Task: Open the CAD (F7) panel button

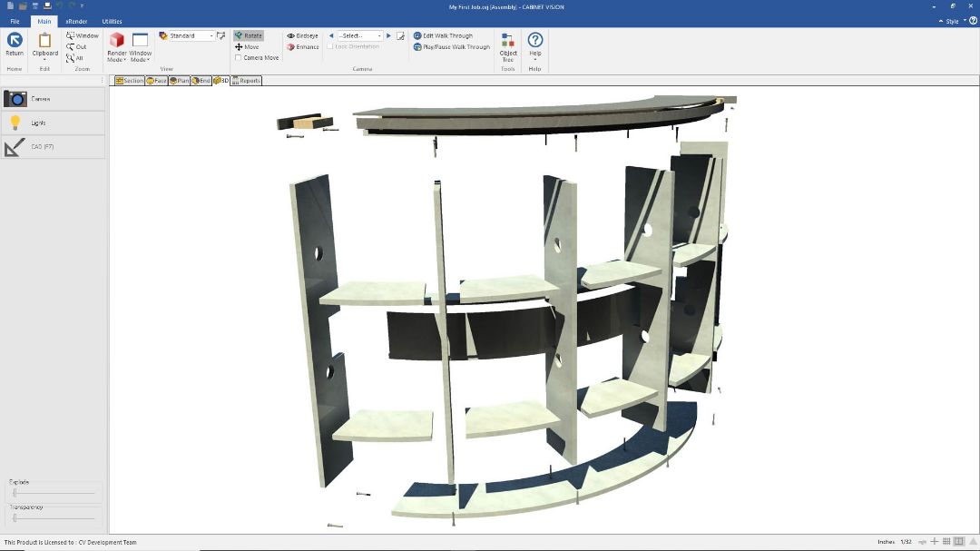Action: 53,146
